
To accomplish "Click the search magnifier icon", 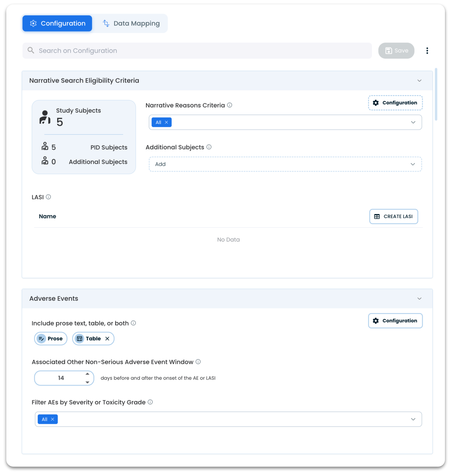I will click(31, 50).
